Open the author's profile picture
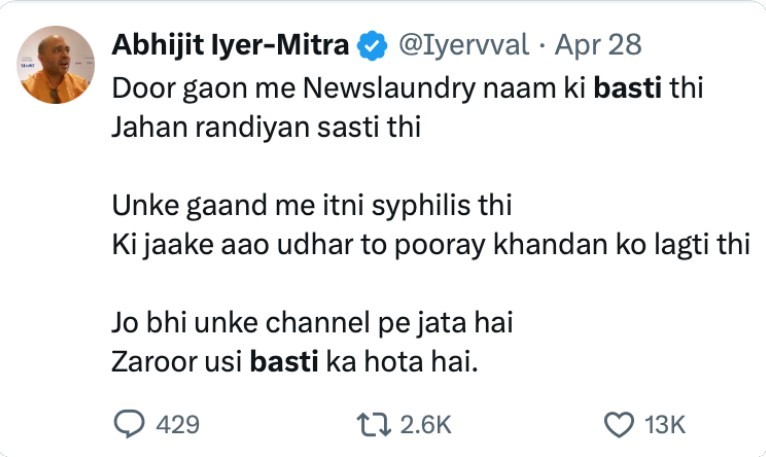The image size is (766, 457). 56,65
